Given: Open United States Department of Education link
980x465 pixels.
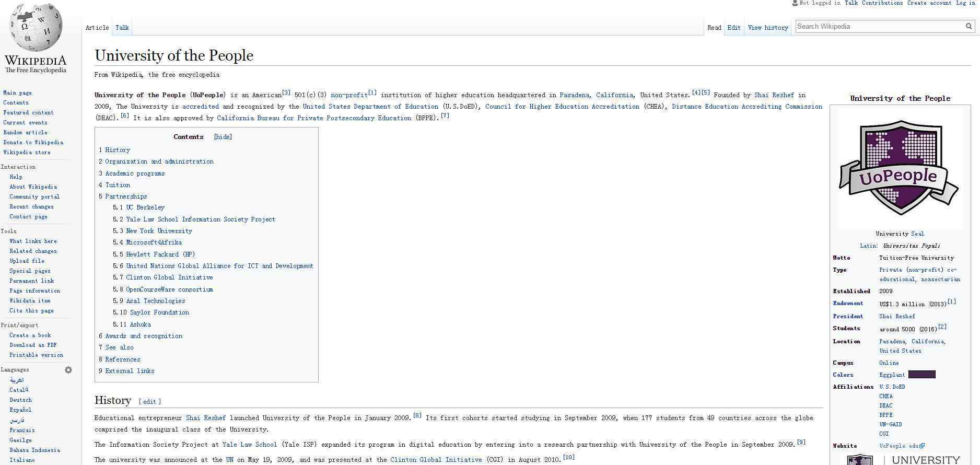Looking at the screenshot, I should 370,107.
